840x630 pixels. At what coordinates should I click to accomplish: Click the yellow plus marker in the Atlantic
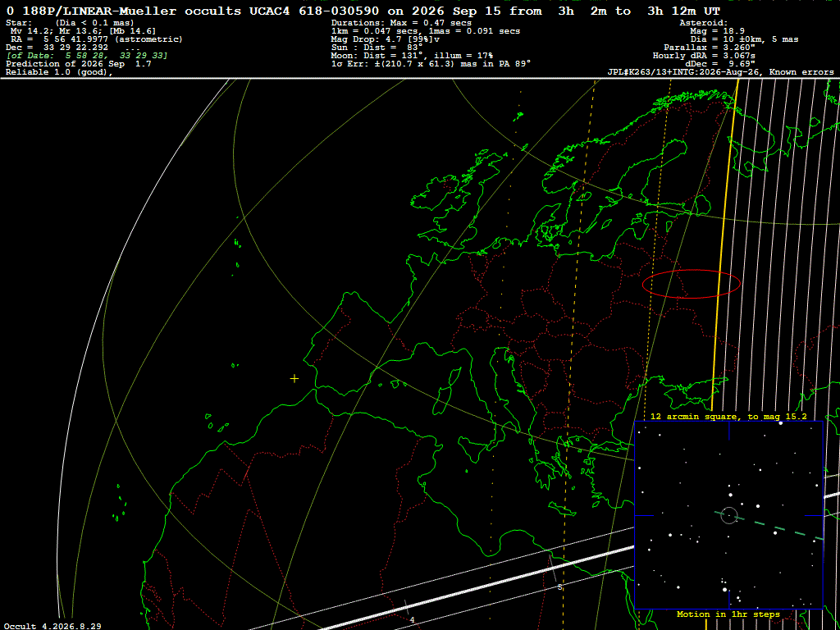coord(294,379)
